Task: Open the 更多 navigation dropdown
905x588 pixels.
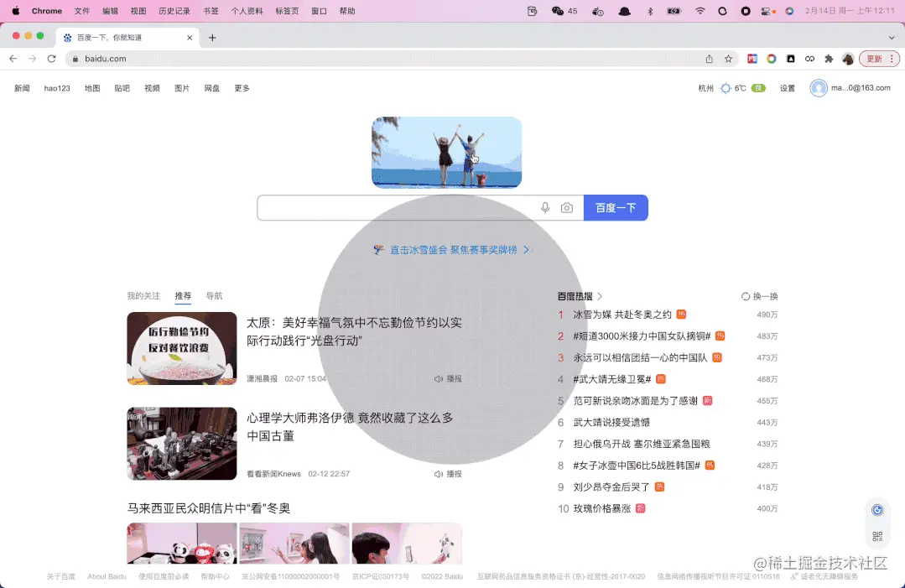Action: (242, 88)
